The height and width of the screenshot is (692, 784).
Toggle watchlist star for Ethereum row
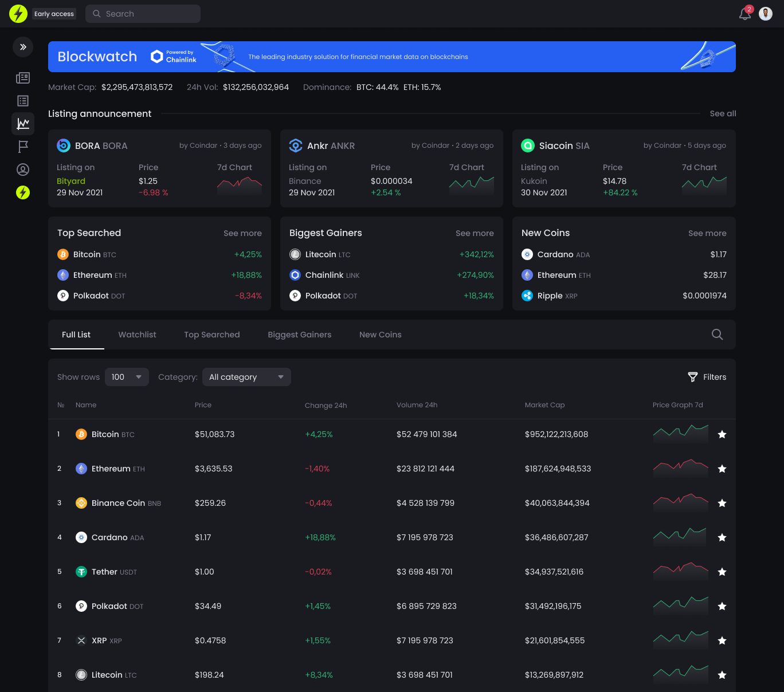point(722,469)
